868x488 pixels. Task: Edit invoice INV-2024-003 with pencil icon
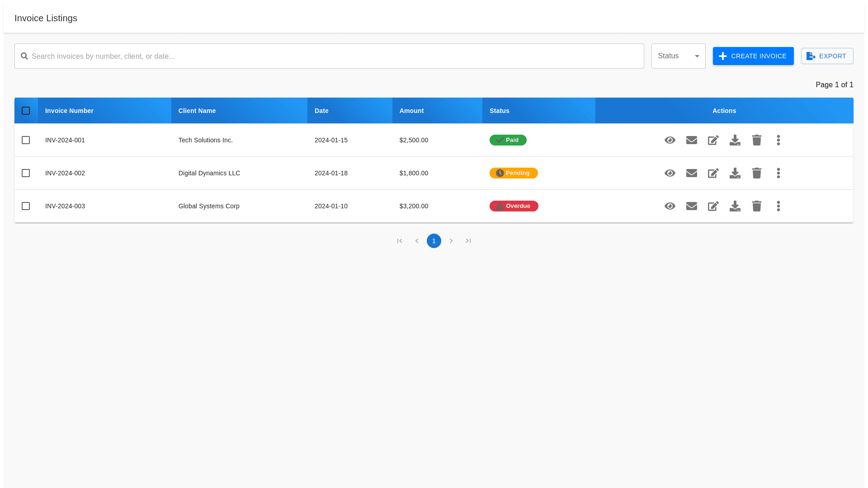click(x=713, y=206)
